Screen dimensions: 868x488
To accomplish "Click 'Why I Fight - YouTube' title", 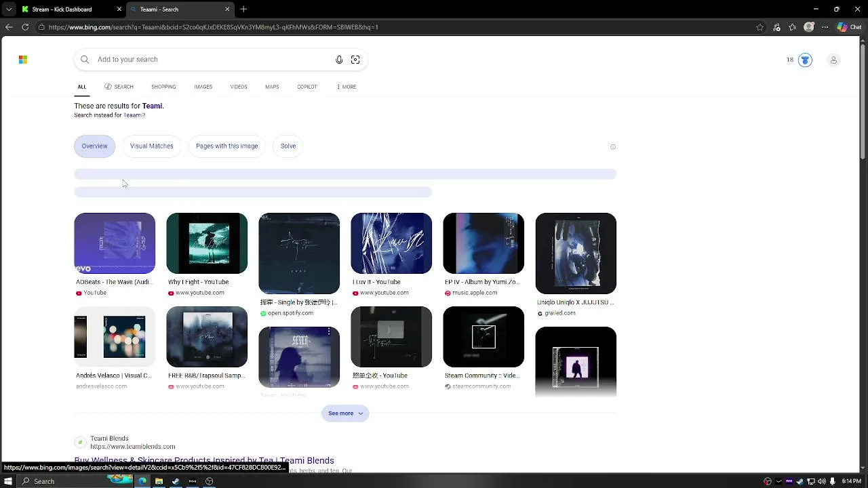I will pos(199,282).
